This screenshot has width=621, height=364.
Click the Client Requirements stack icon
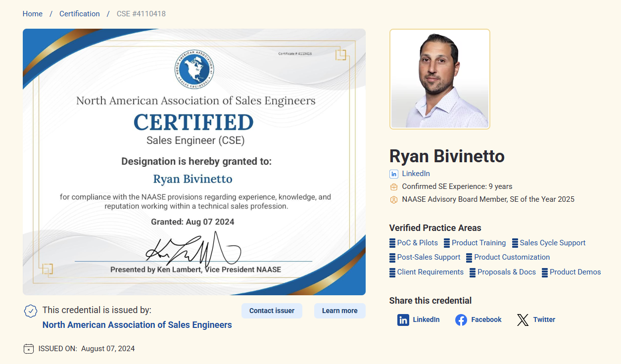pos(392,272)
